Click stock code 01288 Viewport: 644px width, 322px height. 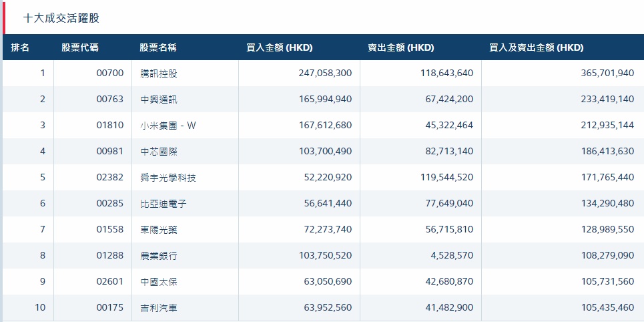click(x=110, y=256)
